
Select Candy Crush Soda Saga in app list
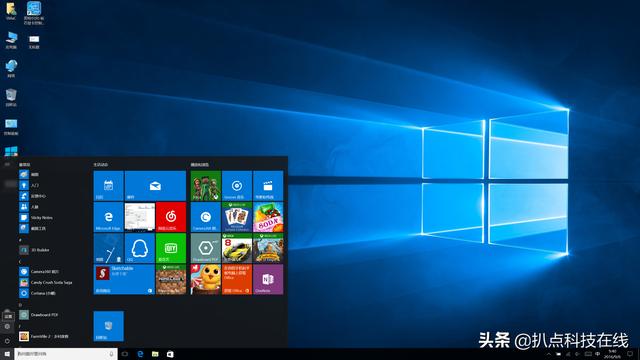point(47,282)
